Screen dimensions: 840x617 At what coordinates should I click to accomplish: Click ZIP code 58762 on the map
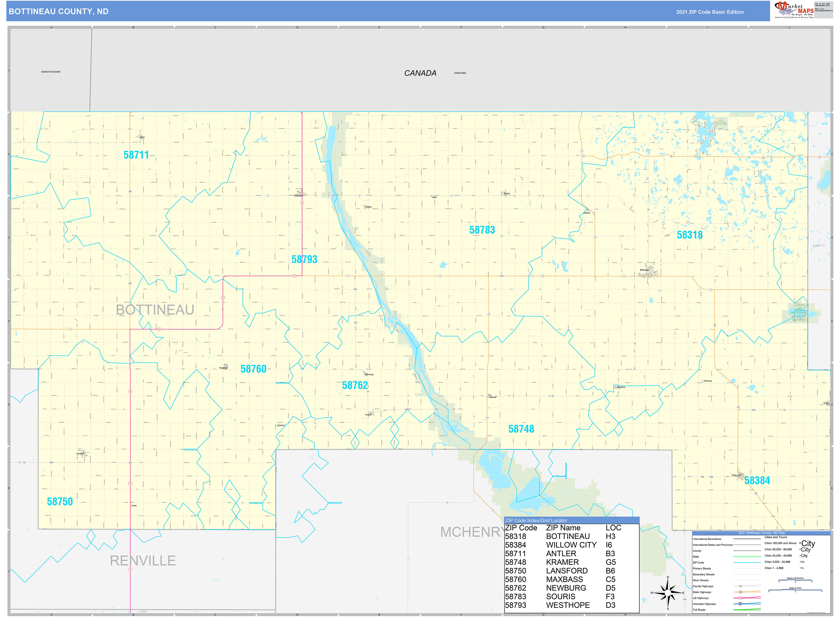coord(355,385)
